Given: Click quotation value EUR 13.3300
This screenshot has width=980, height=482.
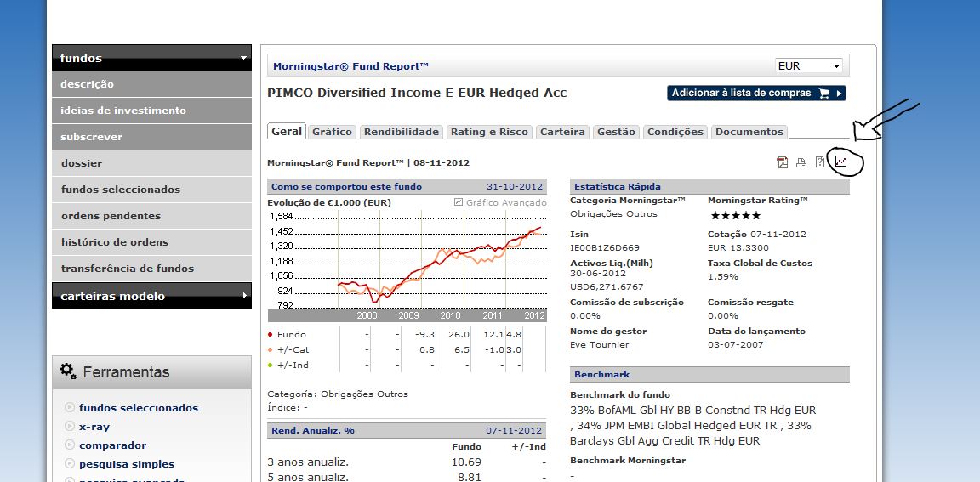Looking at the screenshot, I should click(x=738, y=248).
